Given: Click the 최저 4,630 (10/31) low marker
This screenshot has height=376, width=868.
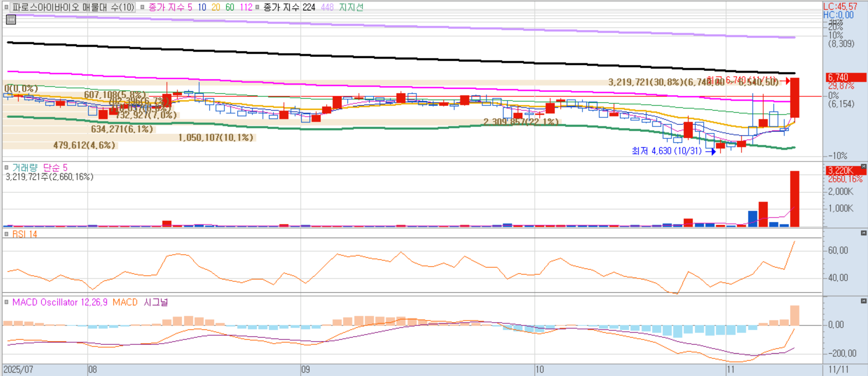Looking at the screenshot, I should pos(667,151).
